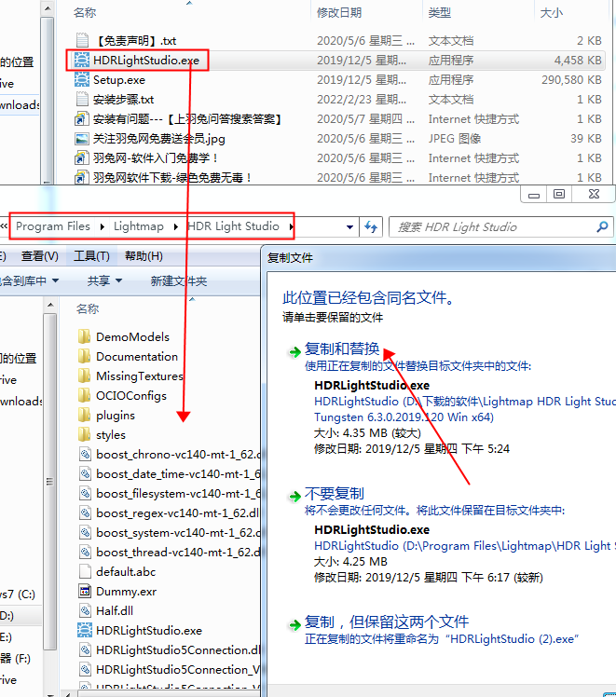Select boost_chrono-vc140-mt-1_62 dll file

178,455
